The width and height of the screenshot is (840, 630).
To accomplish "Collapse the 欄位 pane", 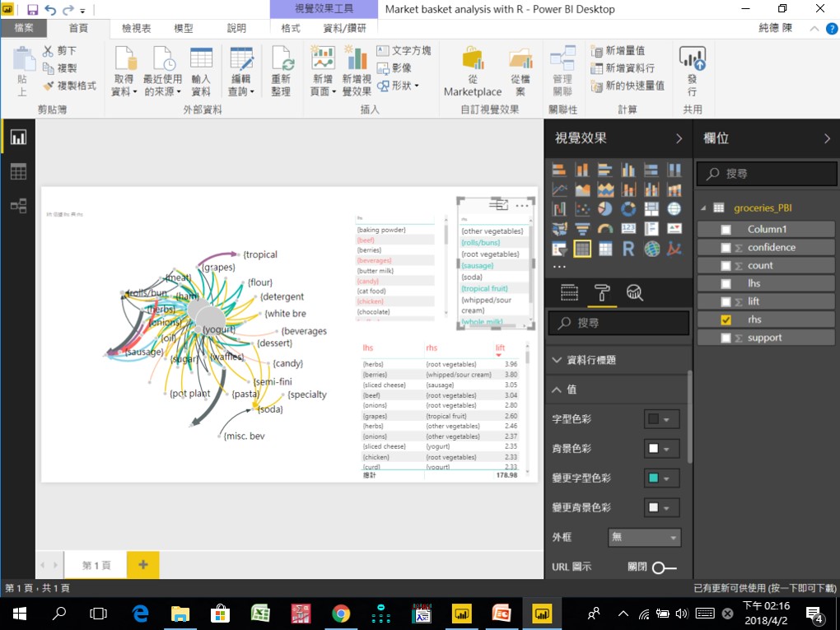I will point(827,138).
